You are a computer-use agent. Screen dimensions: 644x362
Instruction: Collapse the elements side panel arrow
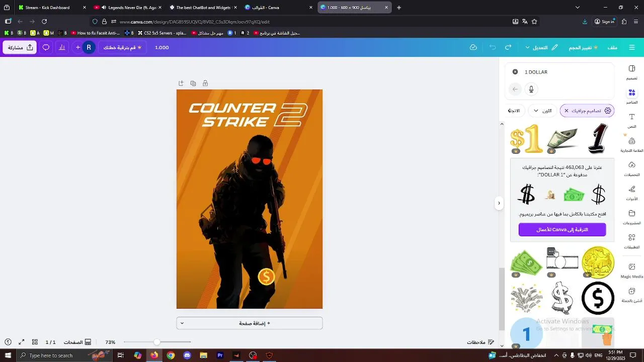[x=499, y=203]
